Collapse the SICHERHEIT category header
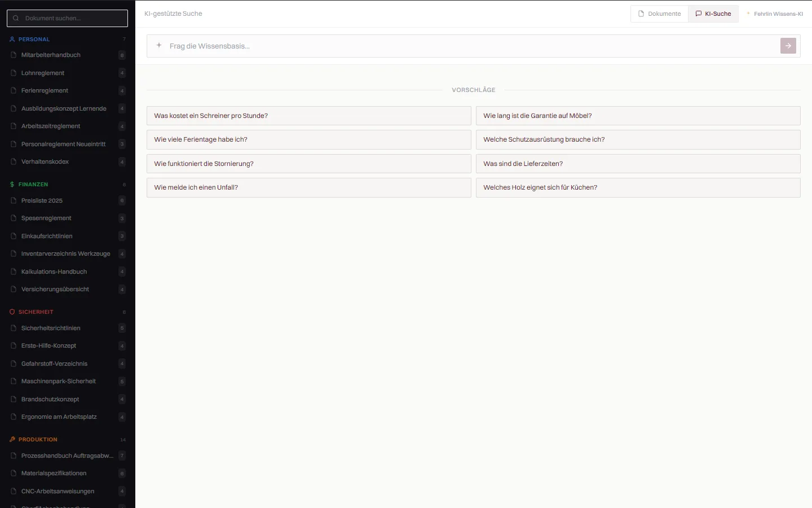 click(68, 312)
